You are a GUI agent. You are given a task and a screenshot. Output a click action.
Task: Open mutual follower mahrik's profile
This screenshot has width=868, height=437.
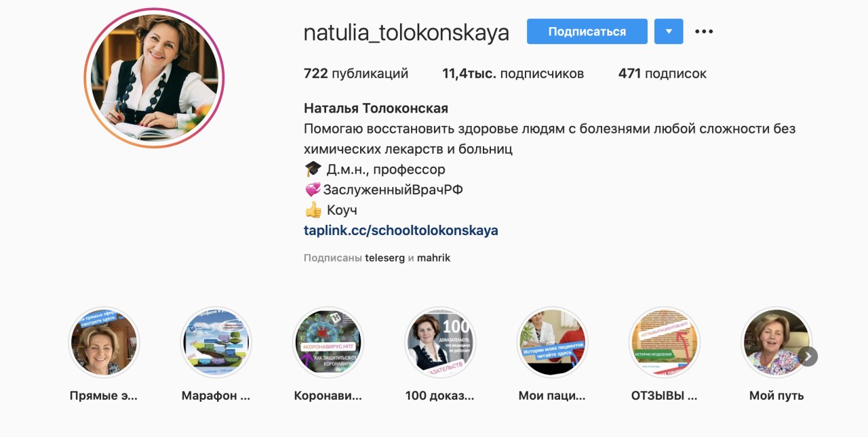pos(433,258)
